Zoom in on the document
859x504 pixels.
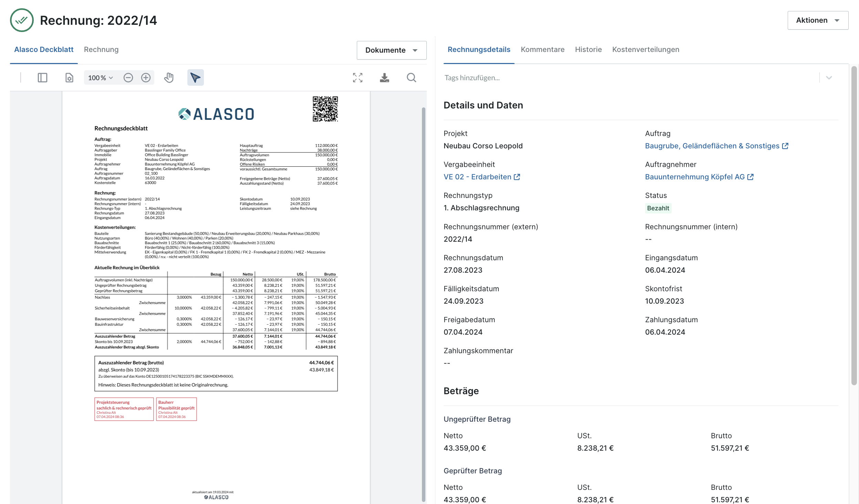(146, 78)
